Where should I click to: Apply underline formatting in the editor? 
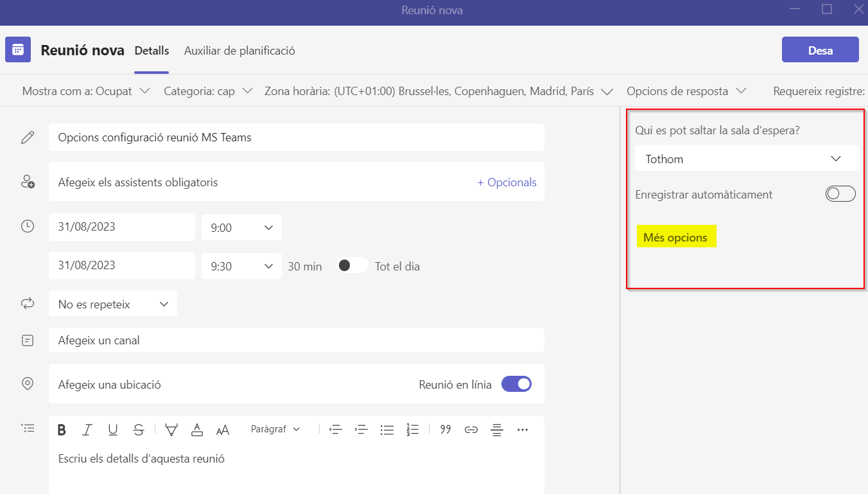click(x=113, y=430)
